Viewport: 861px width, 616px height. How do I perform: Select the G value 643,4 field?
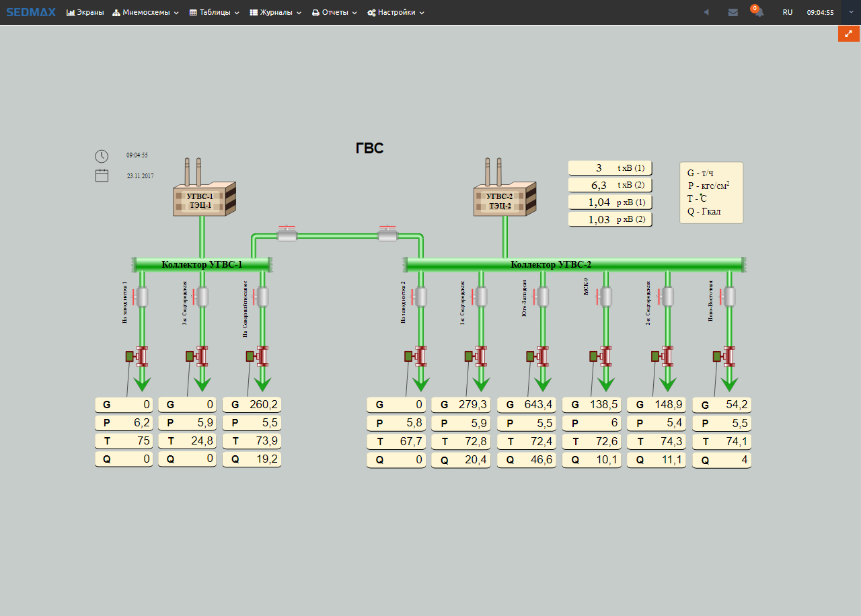529,405
